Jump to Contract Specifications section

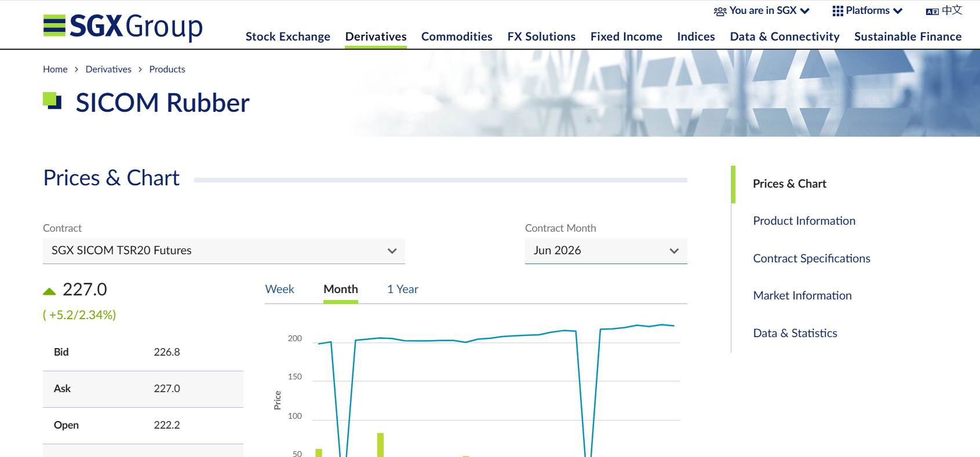tap(812, 258)
